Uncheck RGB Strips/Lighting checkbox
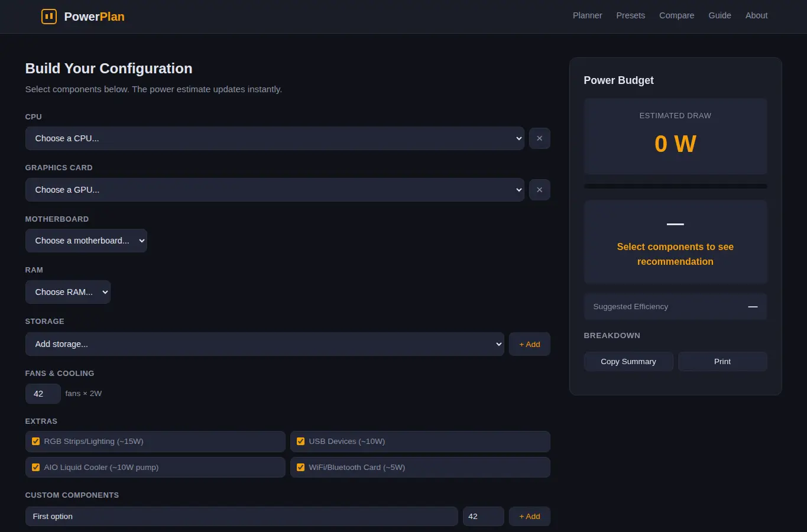This screenshot has height=532, width=807. click(x=35, y=442)
